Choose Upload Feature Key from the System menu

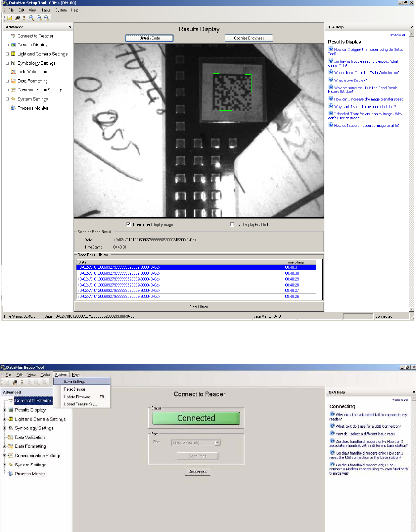pos(82,404)
